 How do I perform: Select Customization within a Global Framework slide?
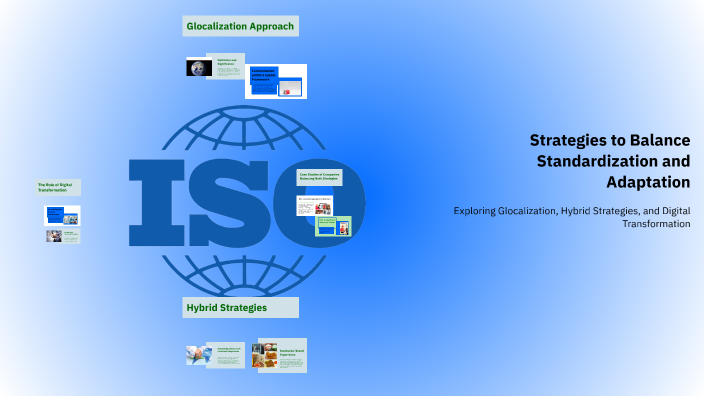tap(276, 81)
